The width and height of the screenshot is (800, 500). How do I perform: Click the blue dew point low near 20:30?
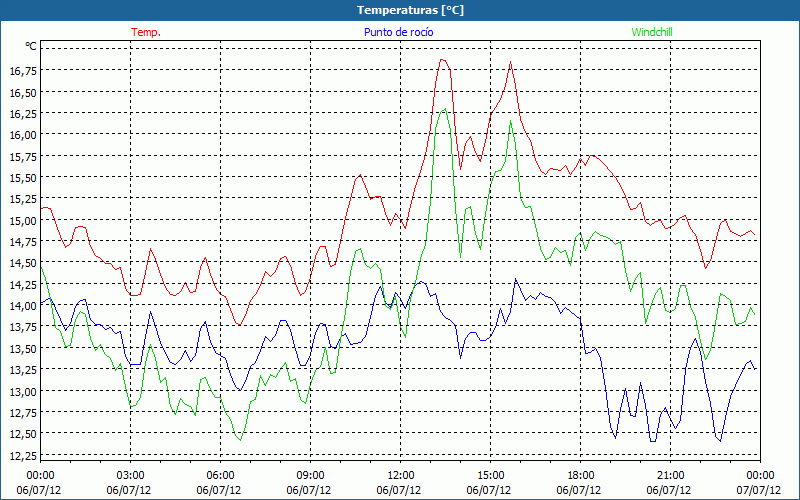(x=653, y=441)
